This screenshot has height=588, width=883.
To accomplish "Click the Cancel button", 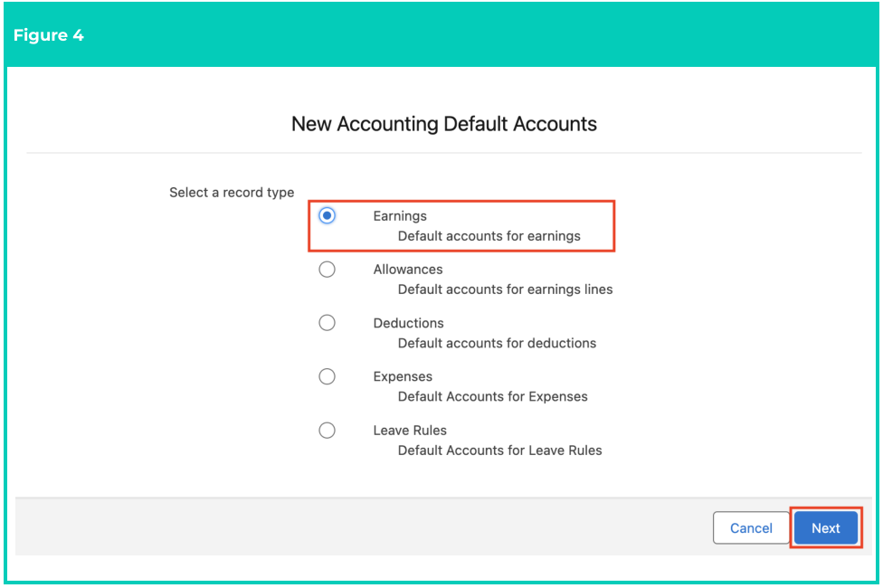I will tap(751, 527).
